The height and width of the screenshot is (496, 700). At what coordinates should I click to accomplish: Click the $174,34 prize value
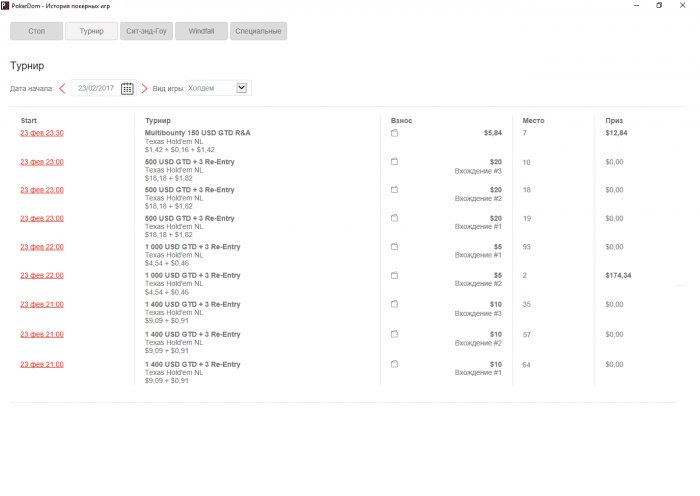pos(618,275)
